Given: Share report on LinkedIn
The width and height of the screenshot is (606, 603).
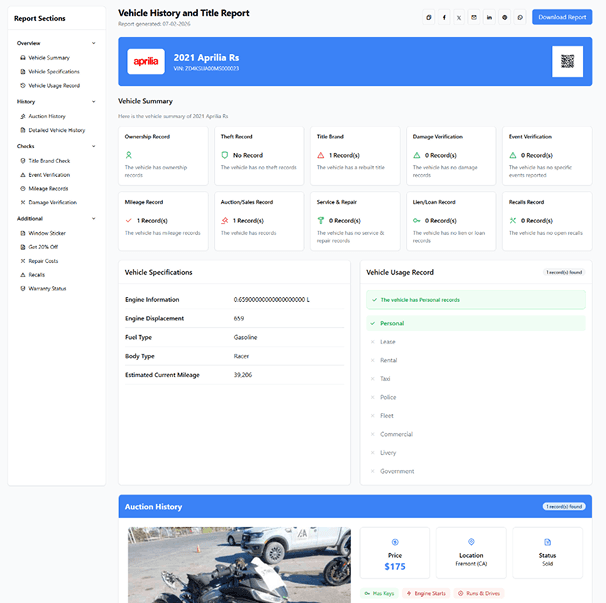Looking at the screenshot, I should [489, 17].
